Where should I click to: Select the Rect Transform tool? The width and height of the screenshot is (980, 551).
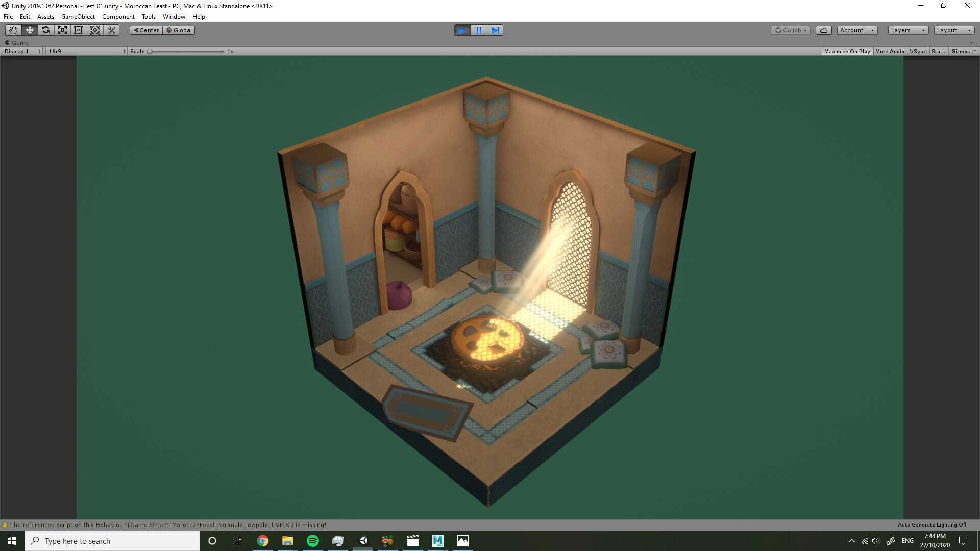(78, 30)
